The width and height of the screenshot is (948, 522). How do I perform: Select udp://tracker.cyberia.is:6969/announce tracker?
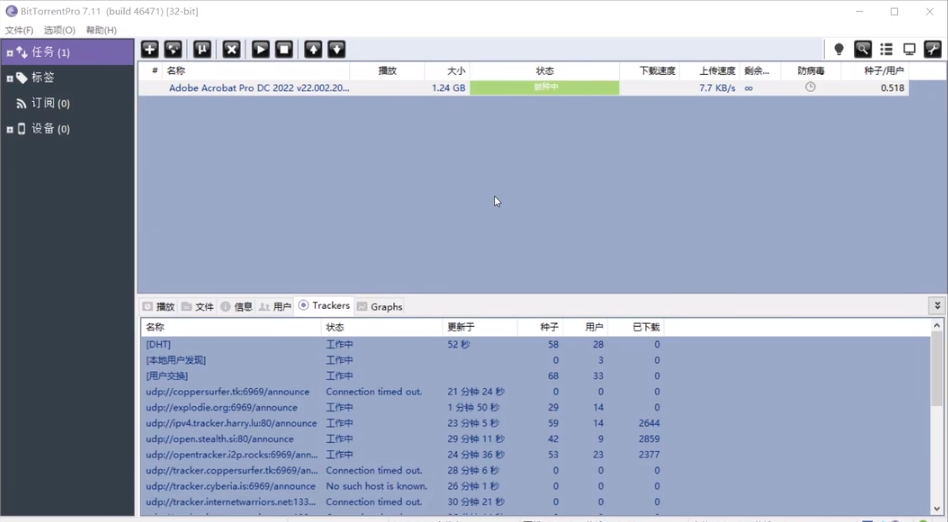[x=535, y=486]
